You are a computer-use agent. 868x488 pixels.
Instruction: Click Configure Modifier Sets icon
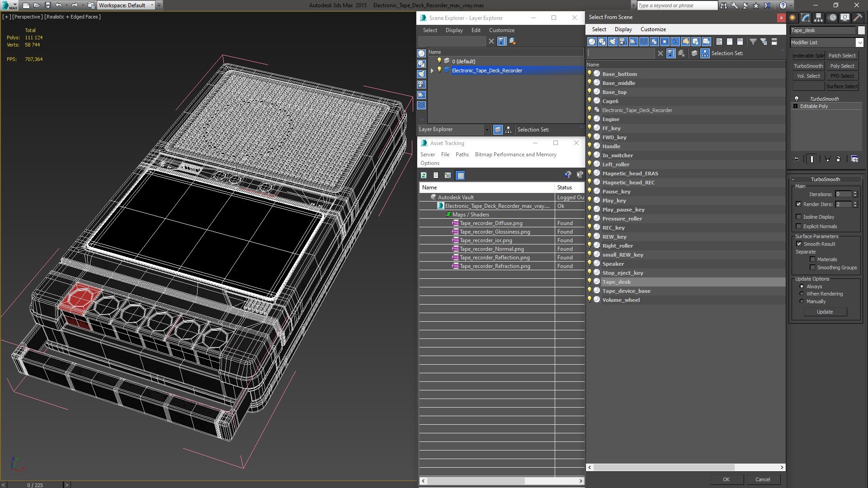pyautogui.click(x=854, y=159)
